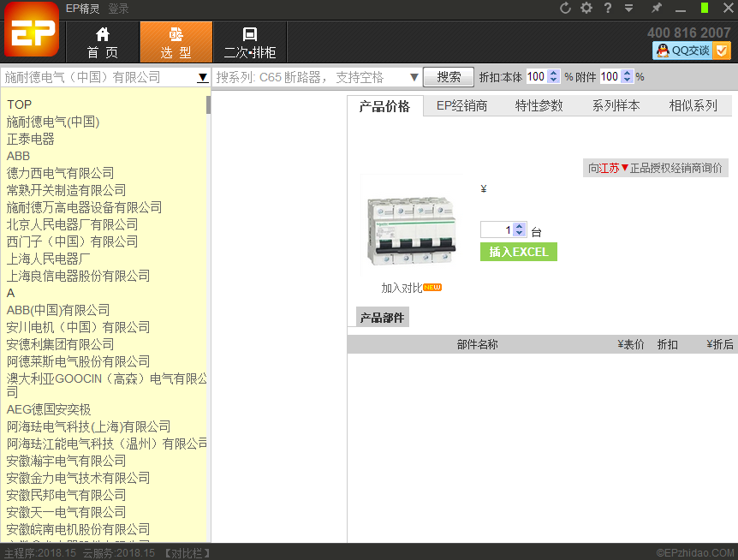Image resolution: width=738 pixels, height=560 pixels.
Task: Click the title bar menu arrow icon
Action: point(629,9)
